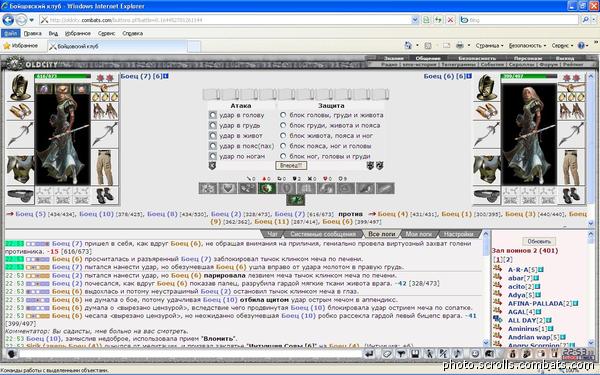Click the eraser icon to clear chat
This screenshot has width=600, height=375.
[386, 354]
